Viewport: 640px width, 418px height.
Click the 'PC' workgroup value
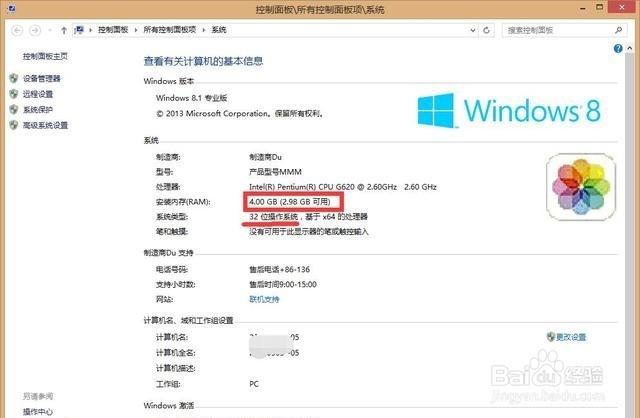click(x=254, y=384)
